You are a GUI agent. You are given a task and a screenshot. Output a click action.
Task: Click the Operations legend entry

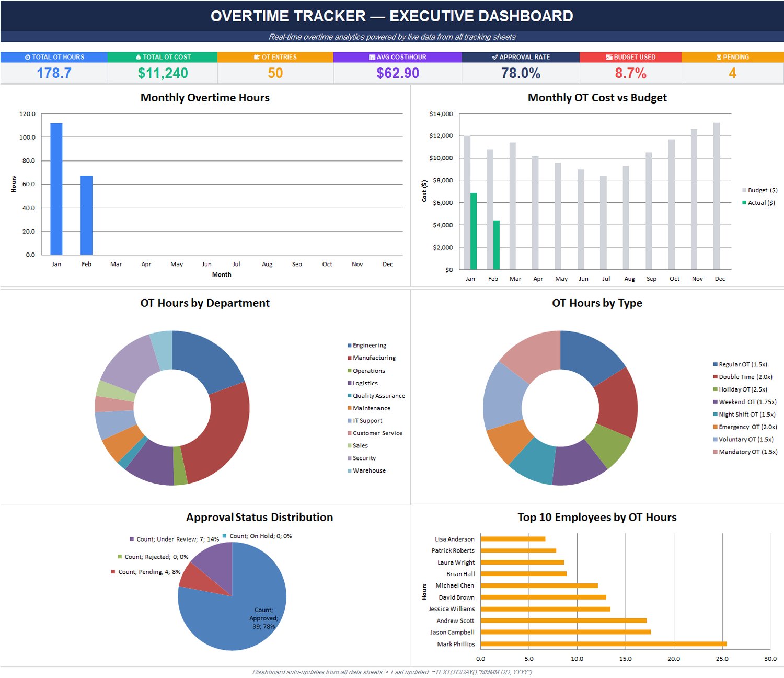coord(366,371)
